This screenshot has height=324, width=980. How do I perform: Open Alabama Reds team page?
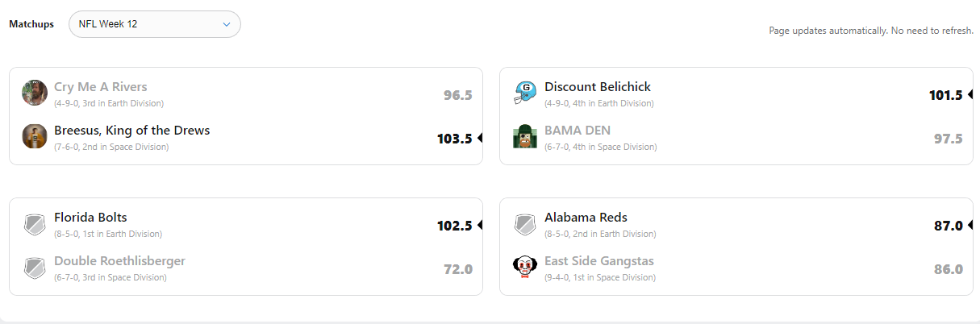pos(586,218)
